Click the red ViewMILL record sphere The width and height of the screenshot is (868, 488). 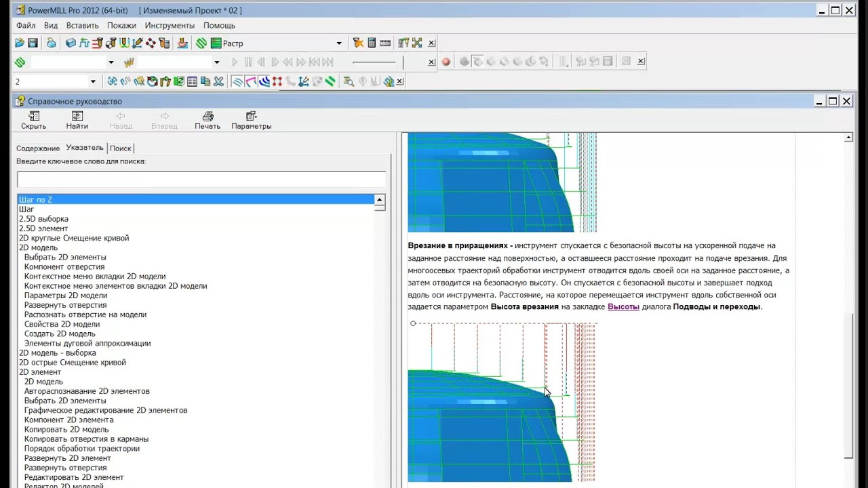pos(446,62)
